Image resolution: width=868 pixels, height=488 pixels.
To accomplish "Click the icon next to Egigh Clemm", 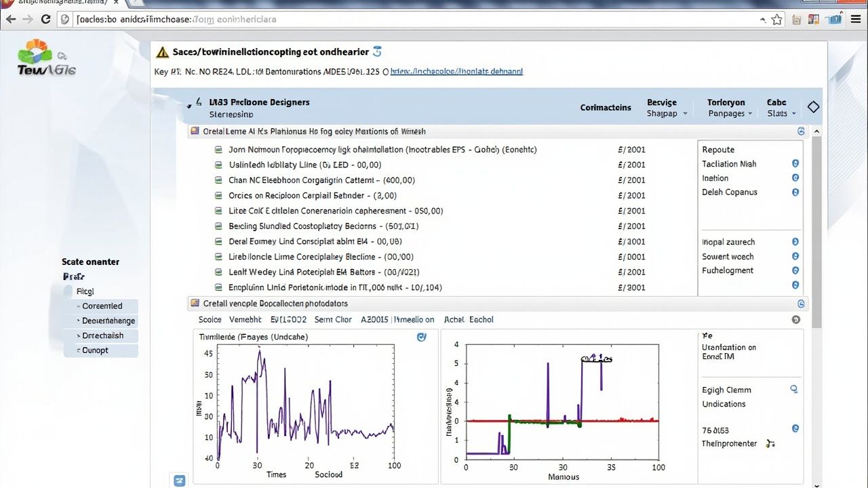I will point(794,390).
